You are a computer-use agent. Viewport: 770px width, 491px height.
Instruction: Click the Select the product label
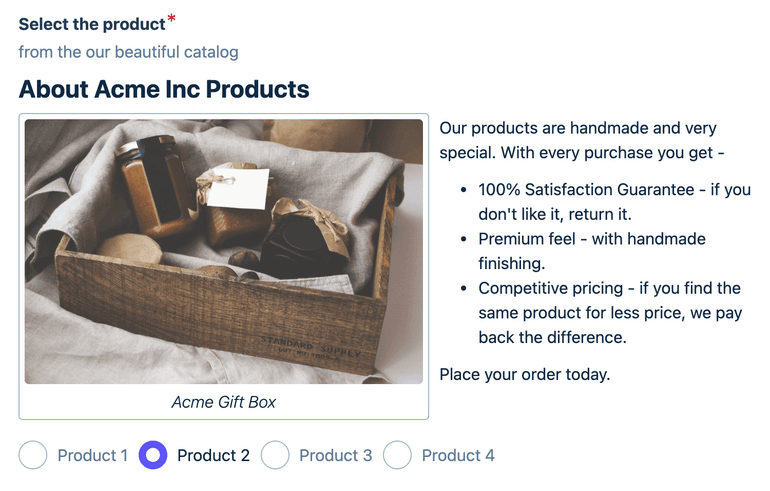click(92, 24)
